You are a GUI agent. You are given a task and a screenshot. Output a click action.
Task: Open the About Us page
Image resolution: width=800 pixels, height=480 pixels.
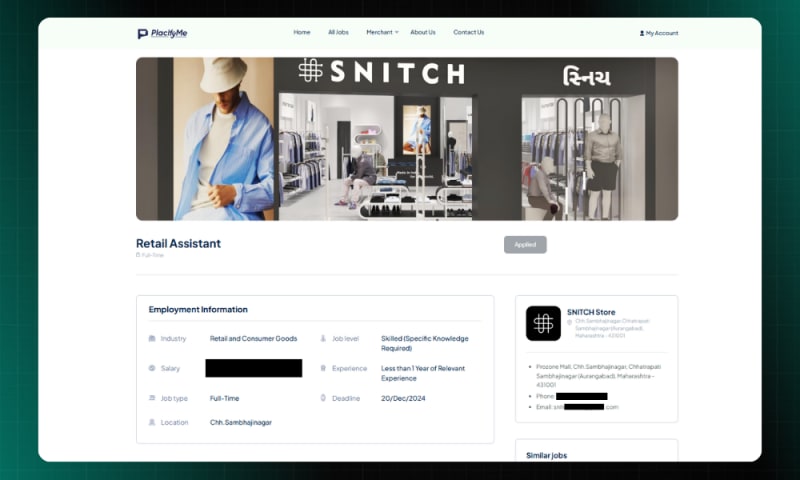click(x=423, y=32)
